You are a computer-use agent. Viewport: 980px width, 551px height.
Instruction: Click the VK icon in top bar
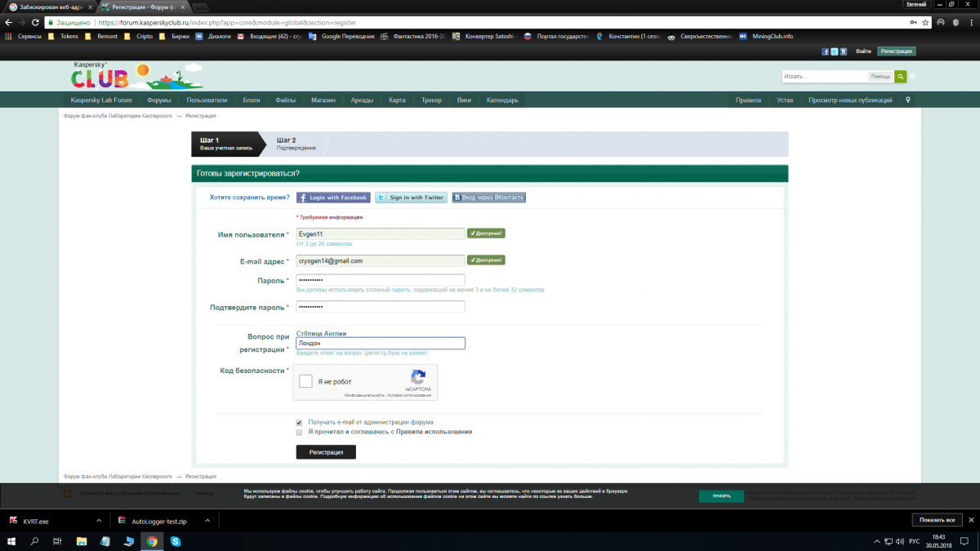coord(843,51)
